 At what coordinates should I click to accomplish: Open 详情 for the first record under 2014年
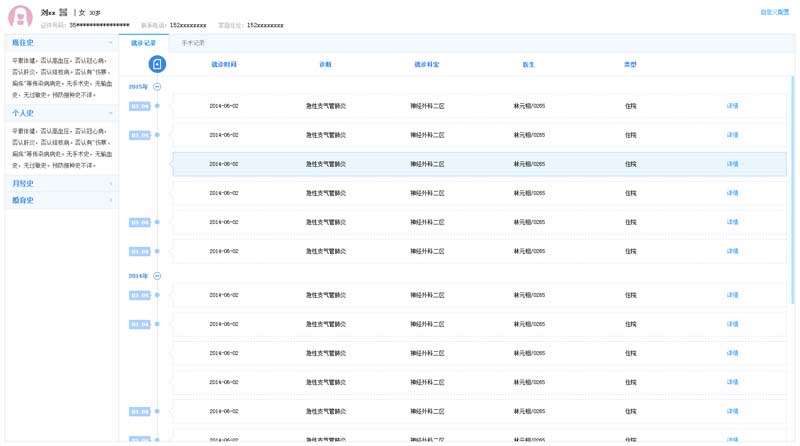pos(732,295)
